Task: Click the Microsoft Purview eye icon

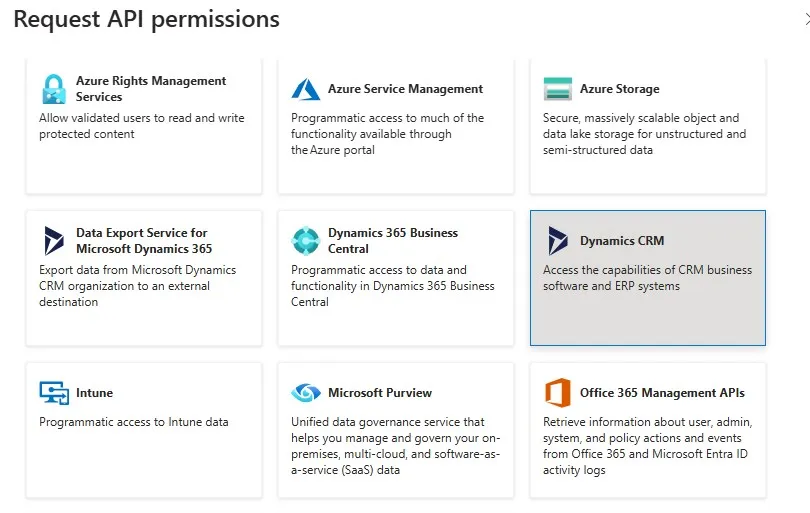Action: coord(306,393)
